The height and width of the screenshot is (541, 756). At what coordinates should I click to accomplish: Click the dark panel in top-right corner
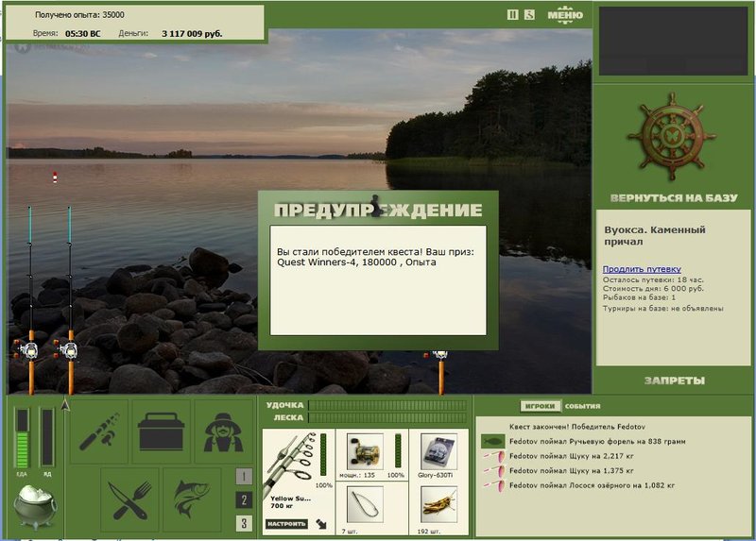click(674, 41)
